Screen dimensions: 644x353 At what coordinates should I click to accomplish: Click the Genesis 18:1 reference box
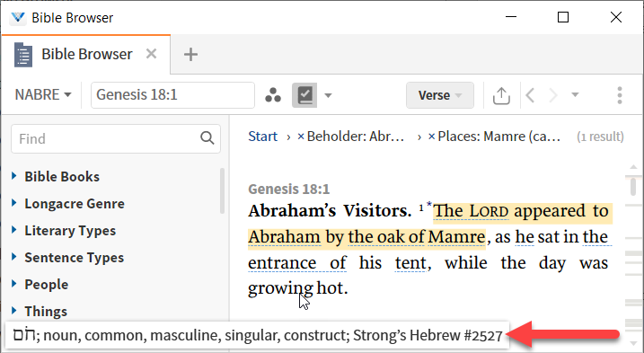(172, 95)
